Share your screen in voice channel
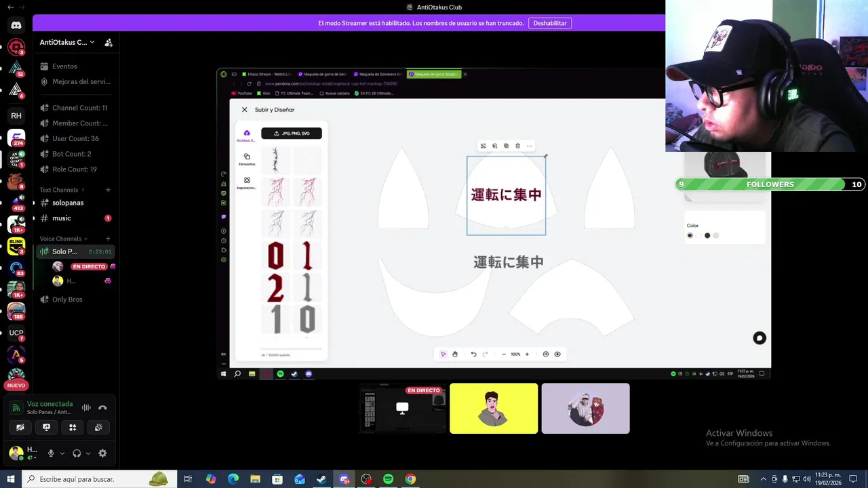The image size is (868, 488). tap(46, 427)
